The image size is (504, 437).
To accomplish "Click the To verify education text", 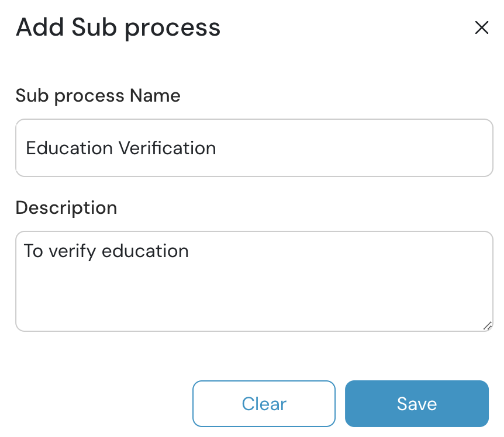I will tap(106, 251).
